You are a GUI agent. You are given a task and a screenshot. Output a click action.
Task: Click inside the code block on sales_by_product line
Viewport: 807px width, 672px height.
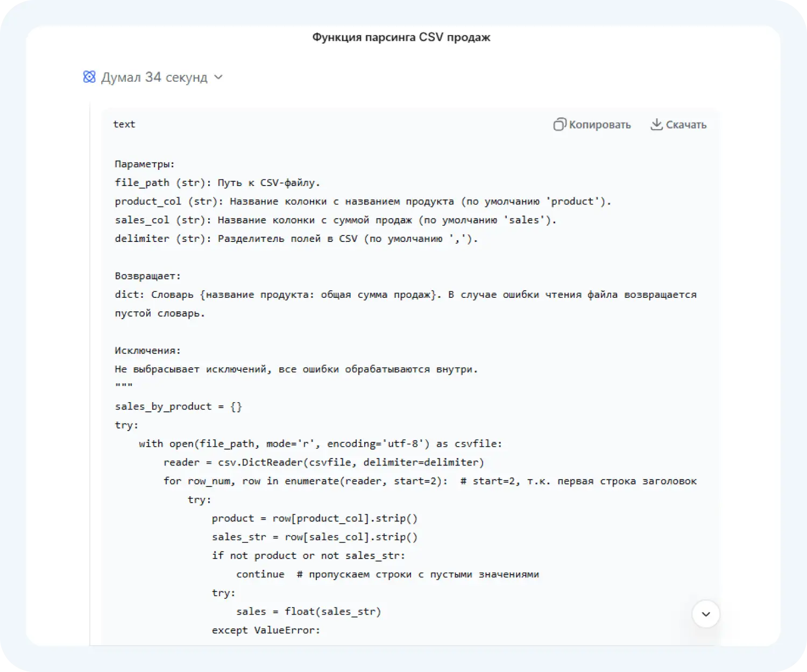coord(178,406)
